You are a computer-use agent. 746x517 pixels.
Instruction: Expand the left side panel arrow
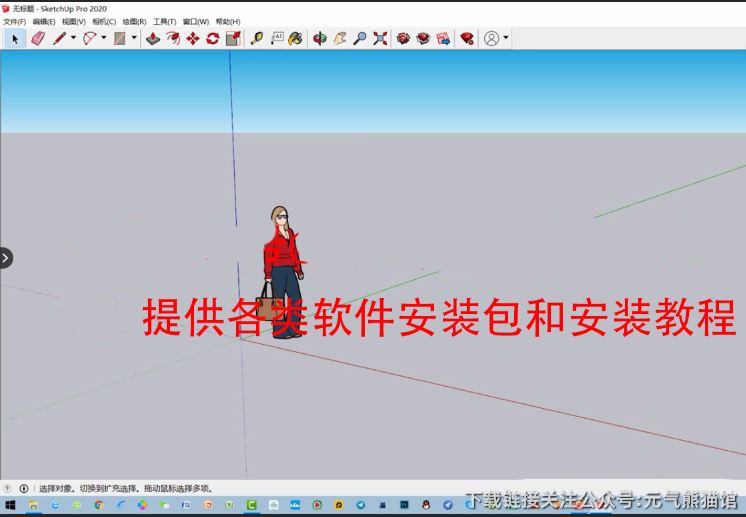coord(6,258)
